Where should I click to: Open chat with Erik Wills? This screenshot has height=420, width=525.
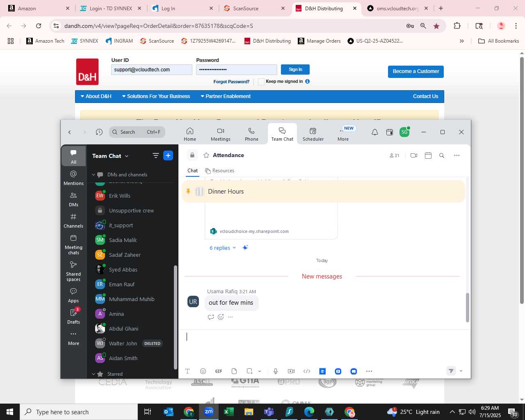[131, 196]
